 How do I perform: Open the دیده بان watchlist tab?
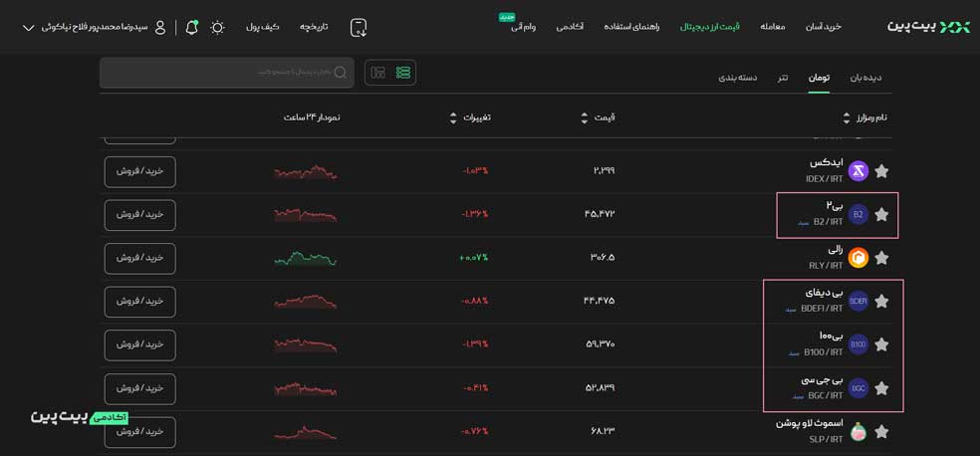pyautogui.click(x=865, y=78)
